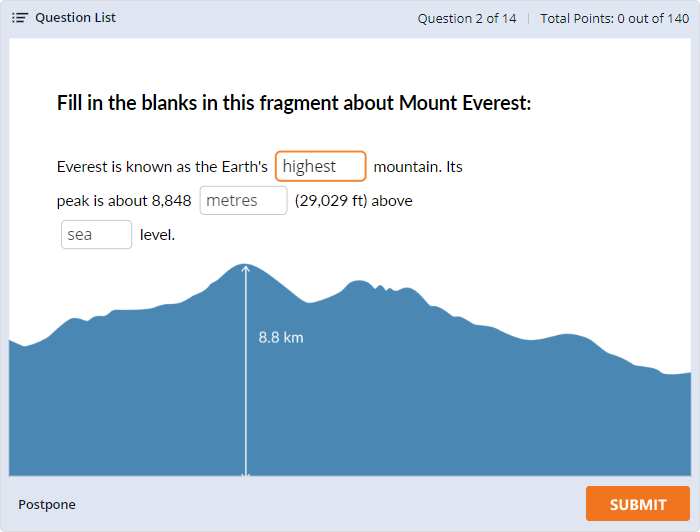This screenshot has width=700, height=532.
Task: Click the white vertical height line
Action: (246, 400)
